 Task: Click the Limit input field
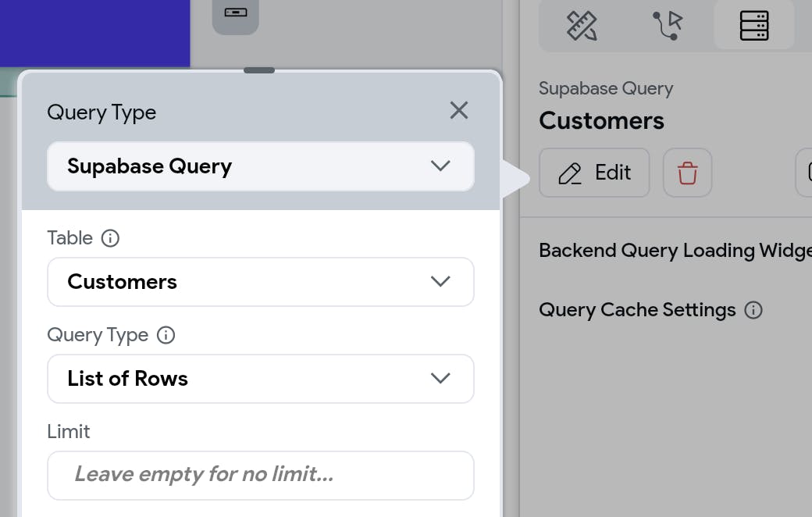(x=261, y=476)
